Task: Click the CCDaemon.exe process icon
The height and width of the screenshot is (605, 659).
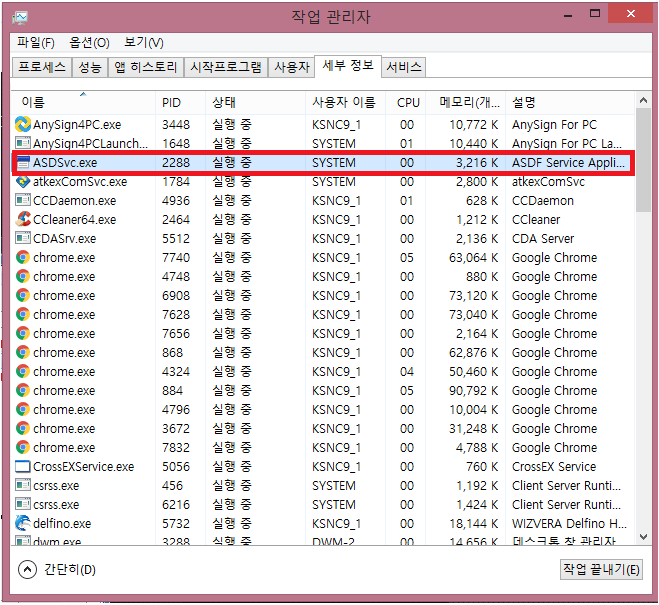Action: (x=23, y=200)
